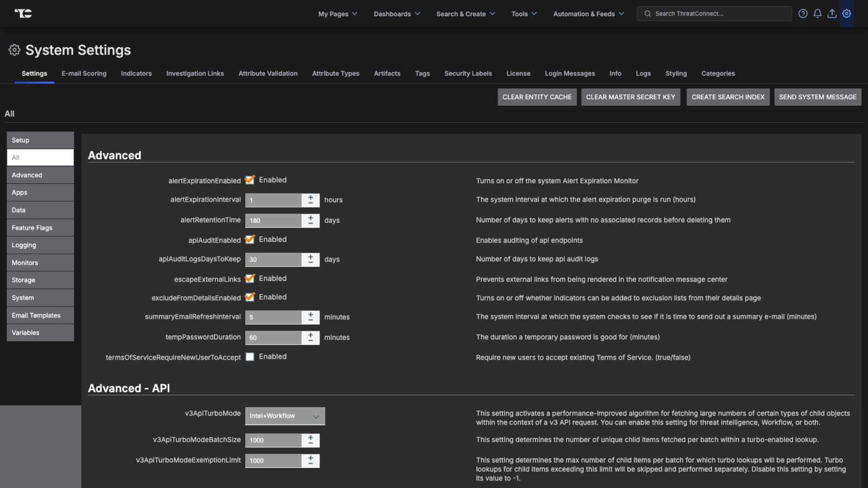Click the Send System Message button

coord(817,97)
